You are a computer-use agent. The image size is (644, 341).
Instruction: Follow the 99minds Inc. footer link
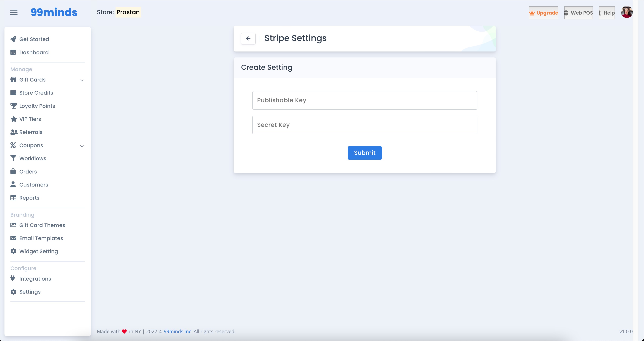coord(178,331)
